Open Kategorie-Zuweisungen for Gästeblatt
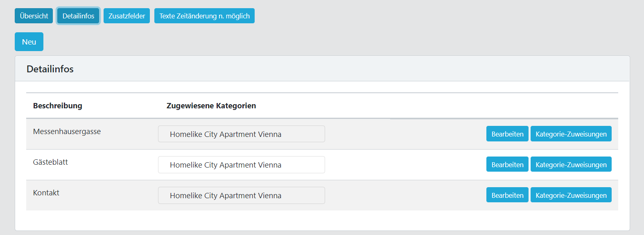The height and width of the screenshot is (235, 644). click(571, 165)
